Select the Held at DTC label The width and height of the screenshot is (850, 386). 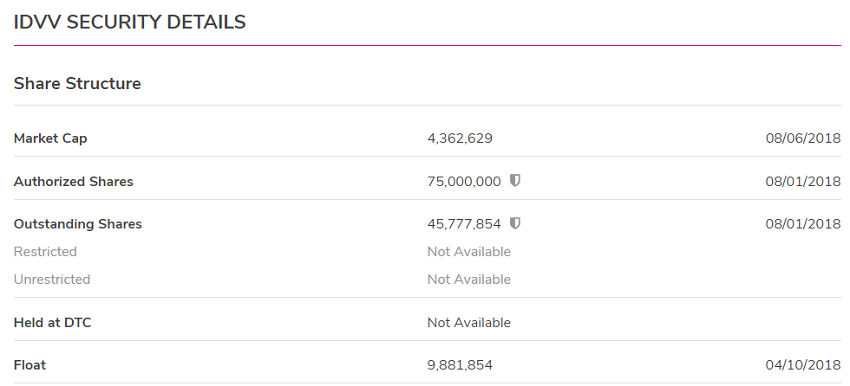tap(53, 323)
